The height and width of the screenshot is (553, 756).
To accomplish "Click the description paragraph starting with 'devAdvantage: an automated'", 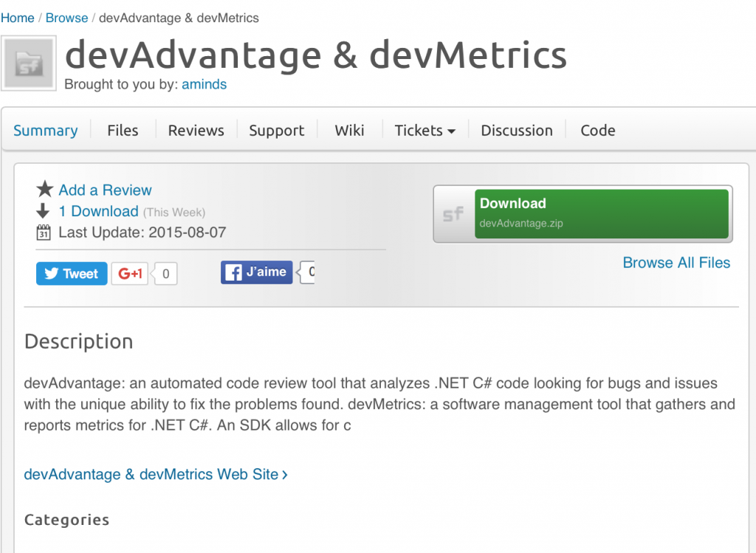I will click(x=379, y=404).
